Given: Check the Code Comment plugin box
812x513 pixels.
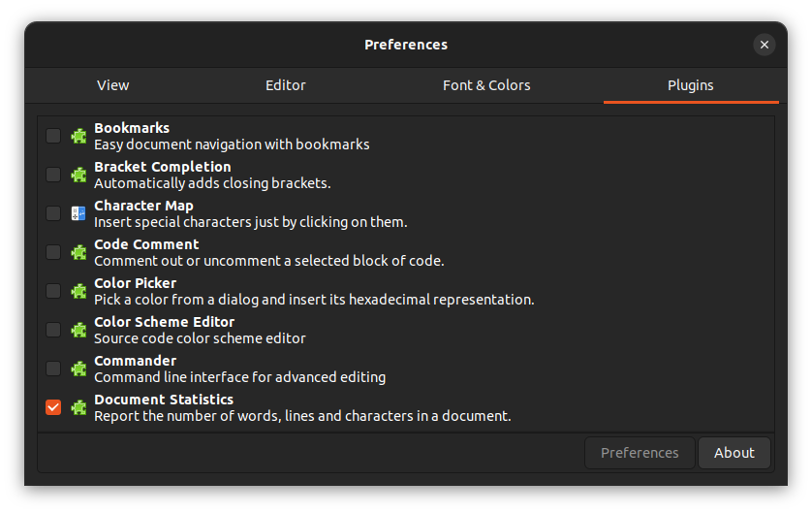Looking at the screenshot, I should pos(53,252).
